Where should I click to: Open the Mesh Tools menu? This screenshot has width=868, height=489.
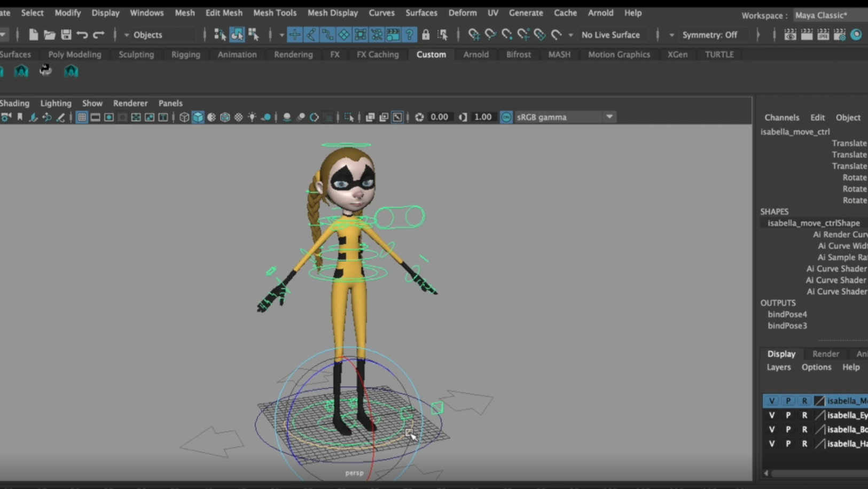[275, 13]
